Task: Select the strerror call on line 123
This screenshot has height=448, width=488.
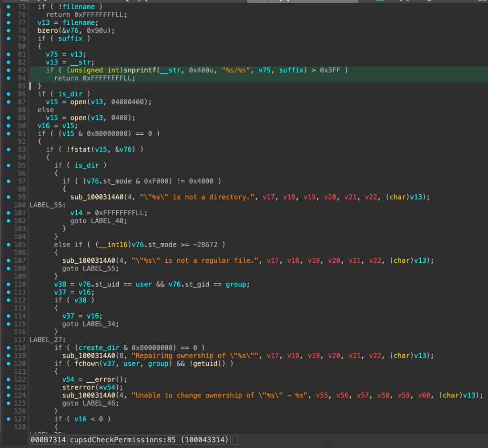Action: click(x=79, y=388)
